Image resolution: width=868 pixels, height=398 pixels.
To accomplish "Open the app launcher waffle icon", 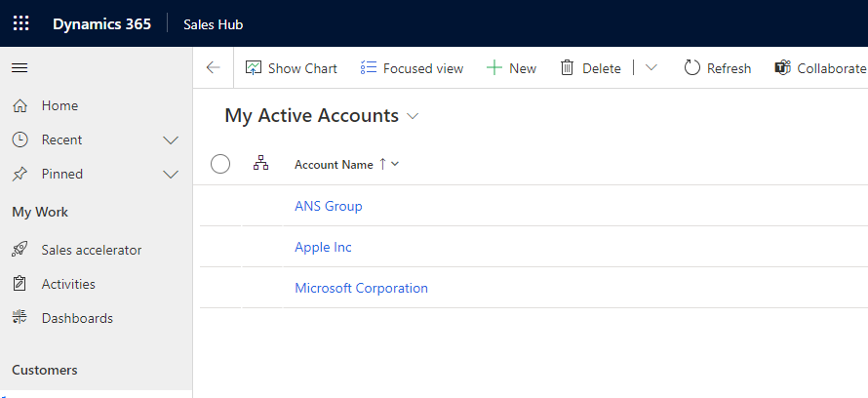I will [x=21, y=23].
